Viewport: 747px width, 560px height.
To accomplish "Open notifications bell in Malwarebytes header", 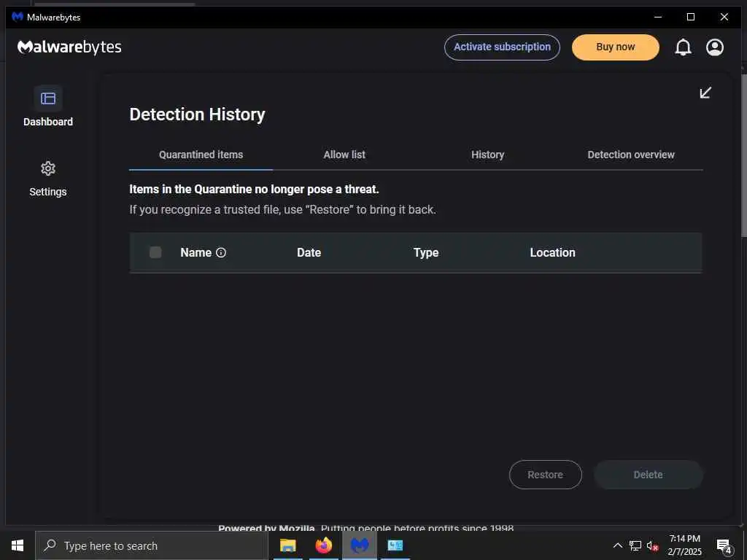I will point(683,47).
